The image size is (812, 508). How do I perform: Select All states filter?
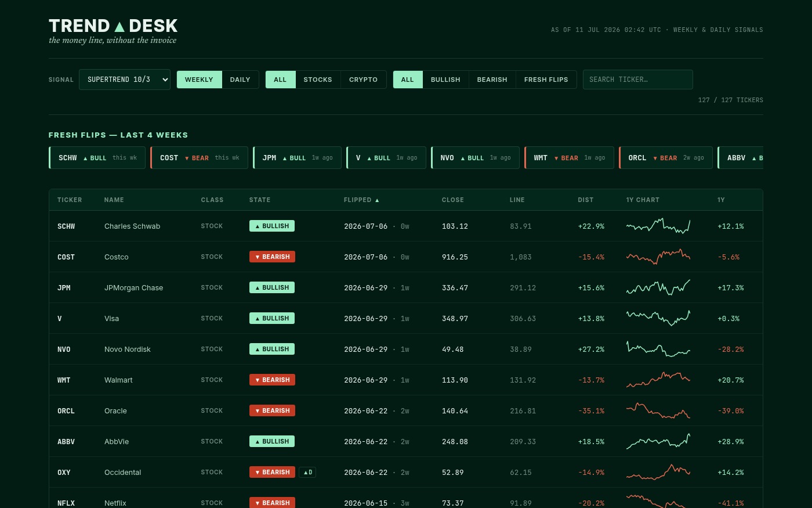[x=408, y=80]
